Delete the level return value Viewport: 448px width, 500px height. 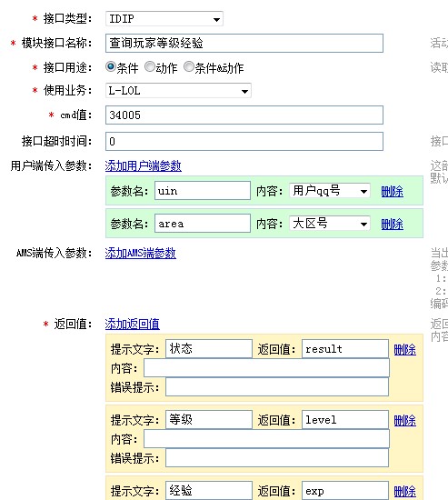pyautogui.click(x=405, y=421)
